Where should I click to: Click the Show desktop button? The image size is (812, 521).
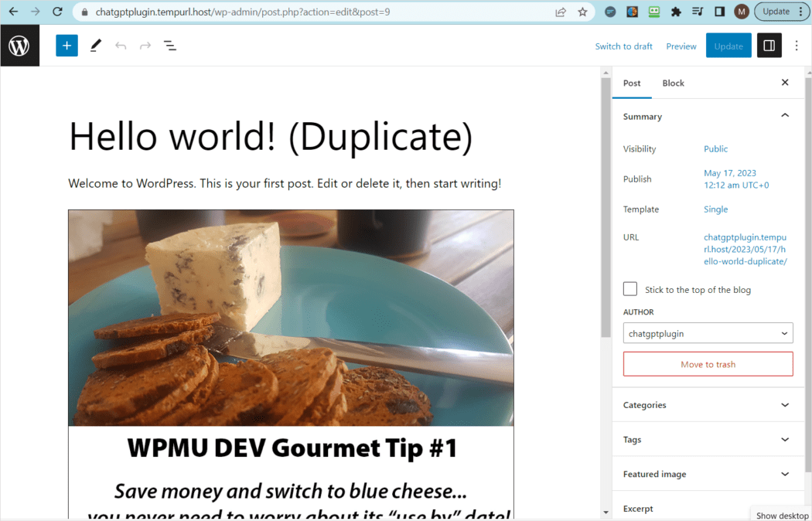[x=781, y=516]
